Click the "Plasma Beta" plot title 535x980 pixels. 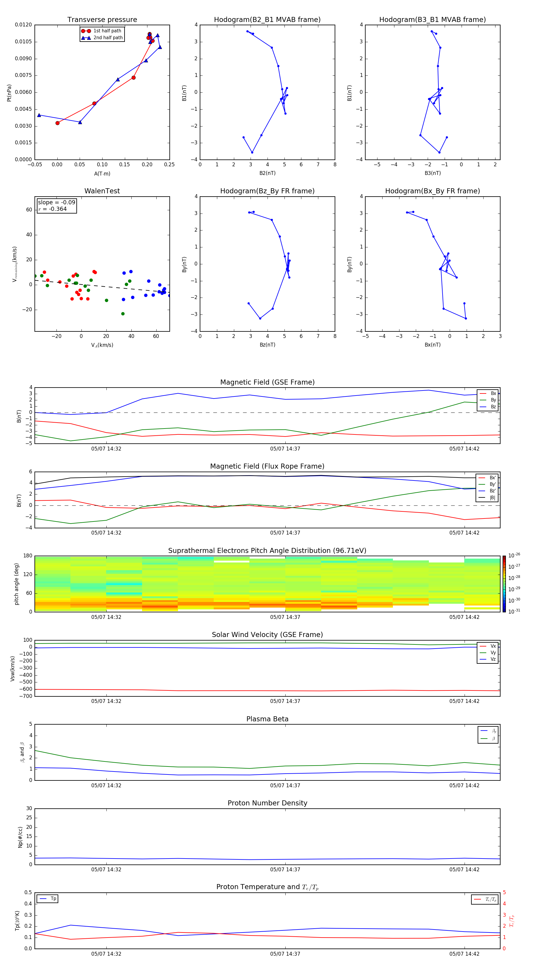[x=267, y=719]
